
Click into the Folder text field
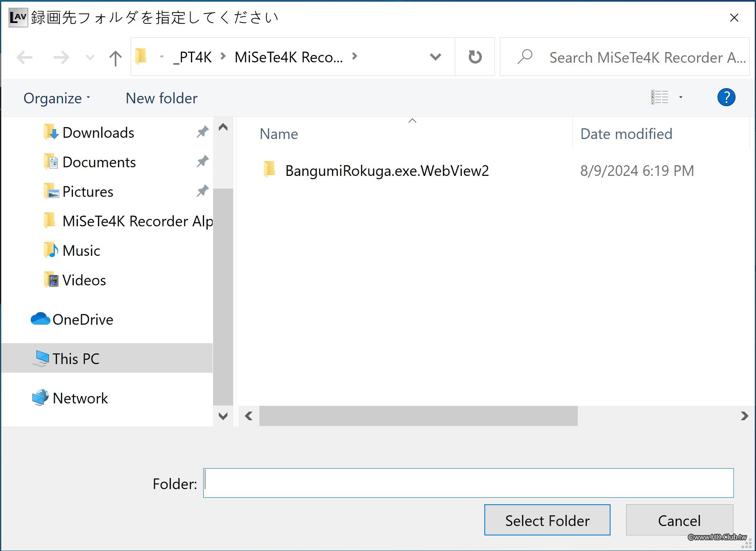tap(468, 483)
